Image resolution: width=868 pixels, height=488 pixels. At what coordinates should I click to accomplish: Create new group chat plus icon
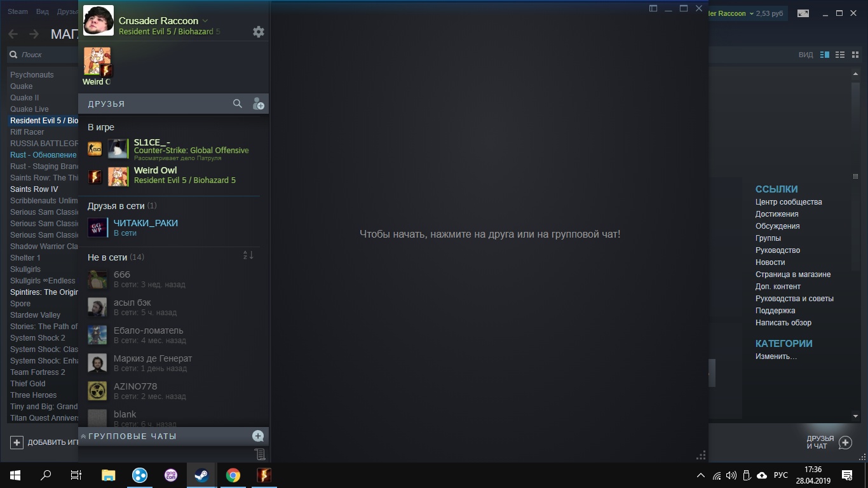pos(258,436)
